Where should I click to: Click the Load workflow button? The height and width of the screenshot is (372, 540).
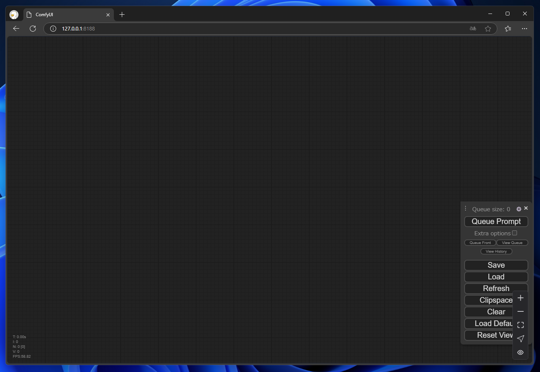click(x=496, y=277)
